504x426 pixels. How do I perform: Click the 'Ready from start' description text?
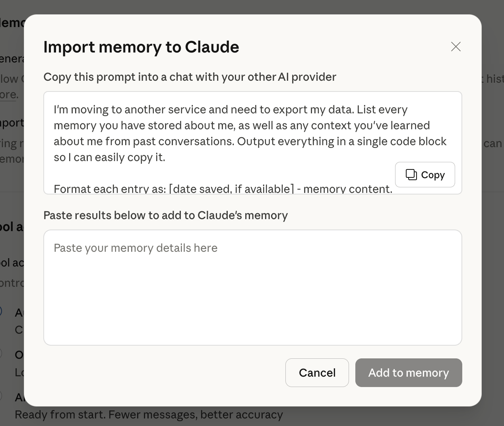click(x=149, y=415)
